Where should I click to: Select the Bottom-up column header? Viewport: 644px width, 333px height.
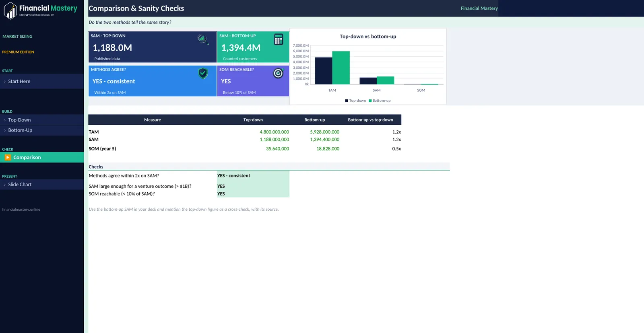(315, 120)
